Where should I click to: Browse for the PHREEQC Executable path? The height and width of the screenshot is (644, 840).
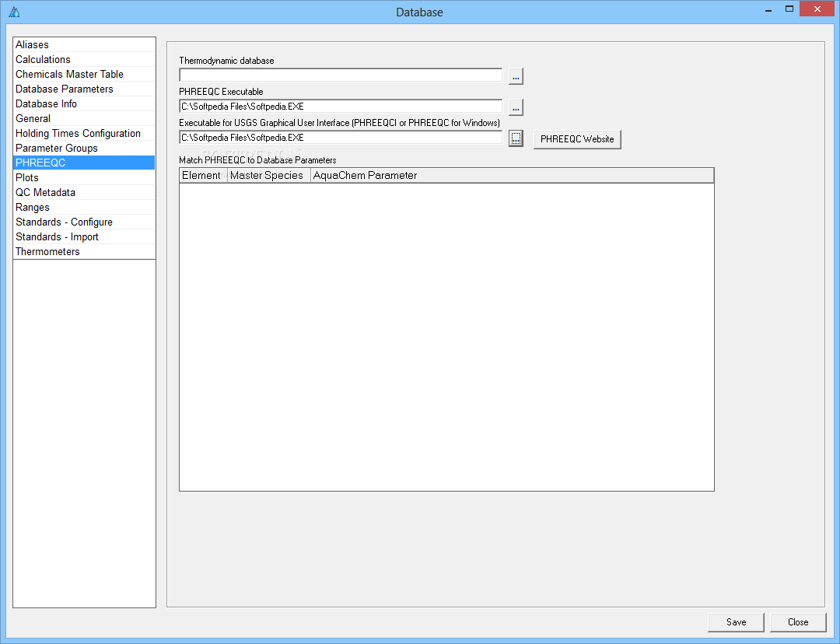(x=516, y=107)
